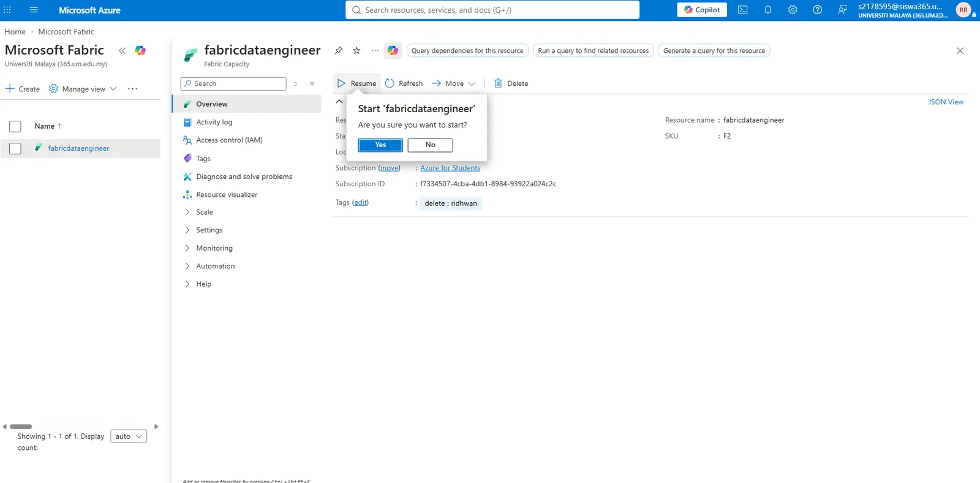Toggle expand-collapse all menu groups arrows
The width and height of the screenshot is (980, 483).
coord(295,83)
